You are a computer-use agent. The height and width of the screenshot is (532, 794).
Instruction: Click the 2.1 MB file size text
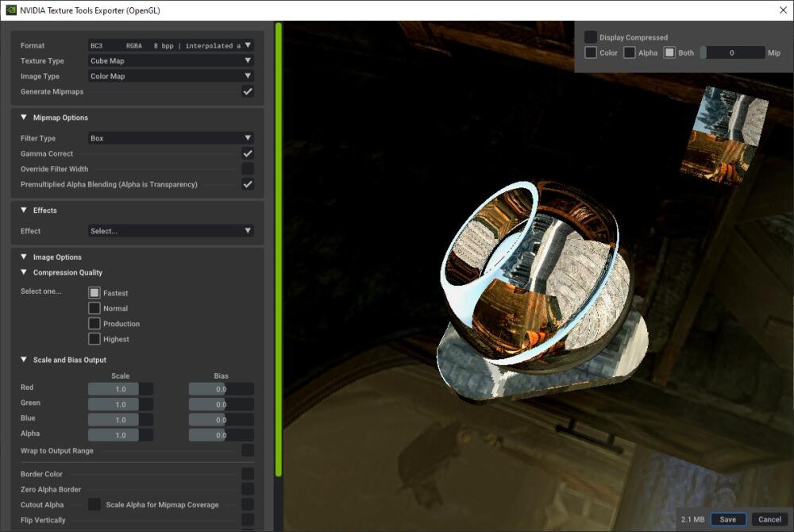click(x=692, y=519)
